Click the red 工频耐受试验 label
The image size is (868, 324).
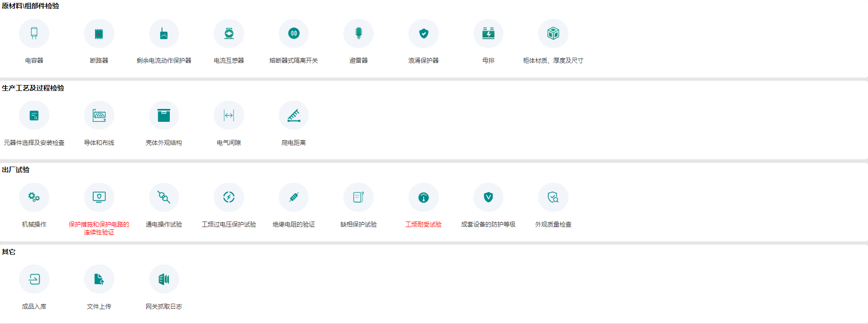coord(424,225)
